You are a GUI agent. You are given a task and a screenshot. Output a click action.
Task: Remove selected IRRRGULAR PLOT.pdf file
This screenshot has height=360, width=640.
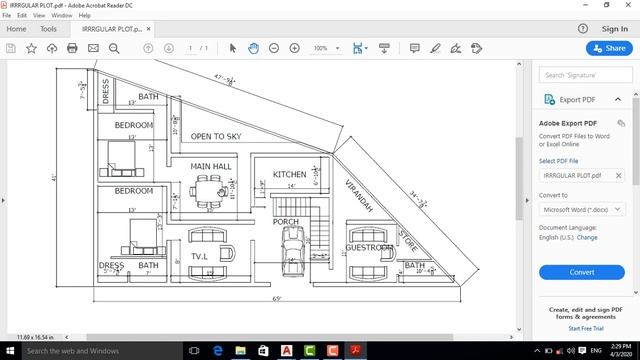point(618,176)
